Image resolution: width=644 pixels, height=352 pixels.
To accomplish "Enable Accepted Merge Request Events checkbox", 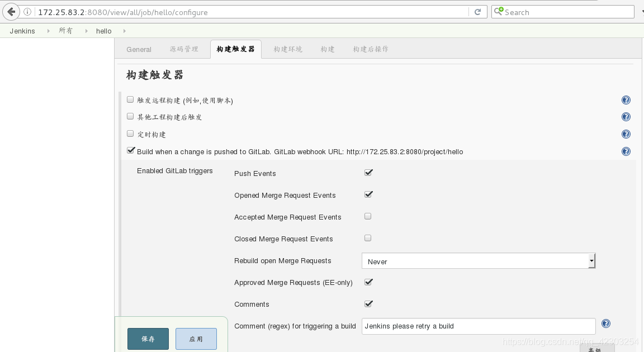I will pos(368,216).
